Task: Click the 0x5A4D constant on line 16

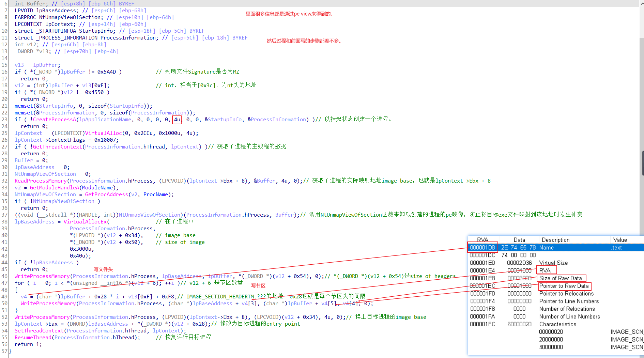Action: click(x=107, y=72)
